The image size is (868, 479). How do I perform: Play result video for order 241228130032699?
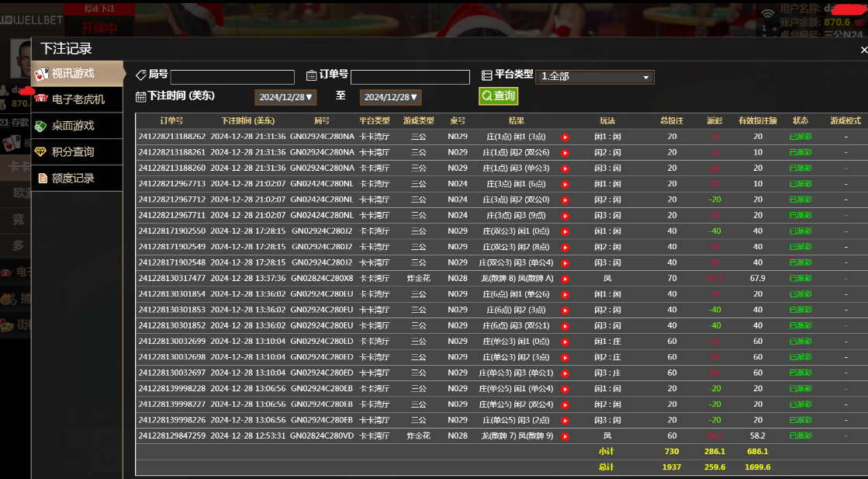coord(565,342)
